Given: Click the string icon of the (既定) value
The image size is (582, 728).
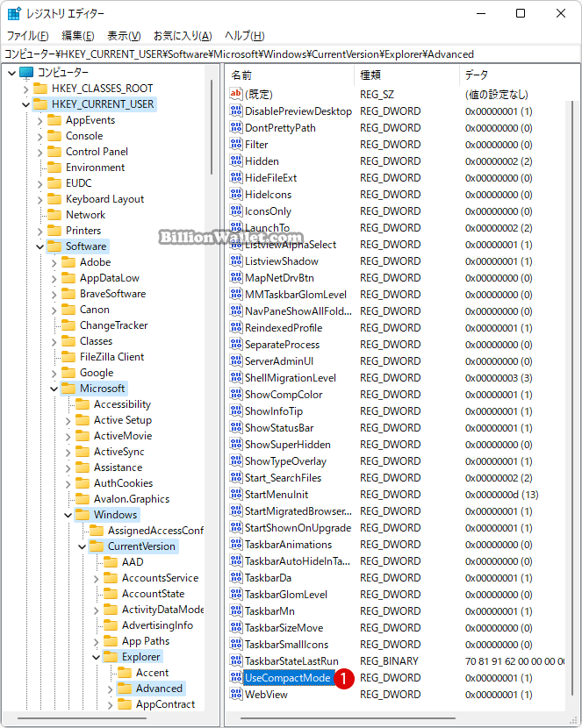Looking at the screenshot, I should pyautogui.click(x=236, y=94).
